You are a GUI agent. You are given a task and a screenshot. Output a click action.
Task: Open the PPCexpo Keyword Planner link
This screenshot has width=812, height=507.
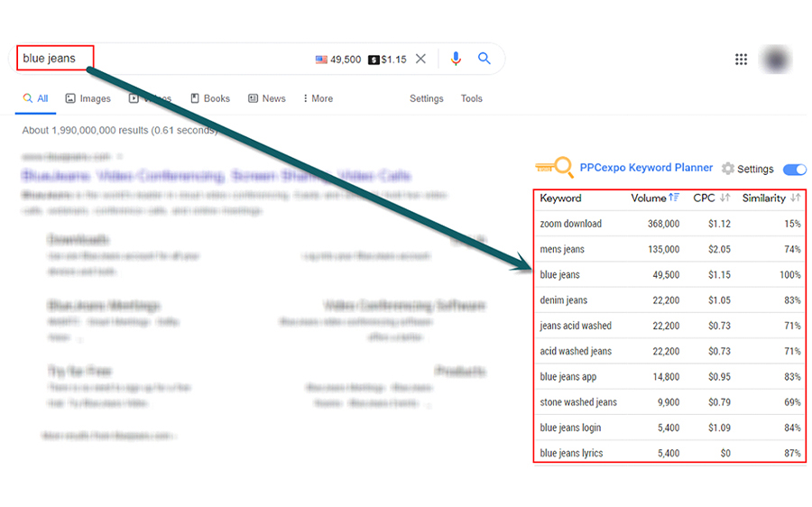point(646,168)
